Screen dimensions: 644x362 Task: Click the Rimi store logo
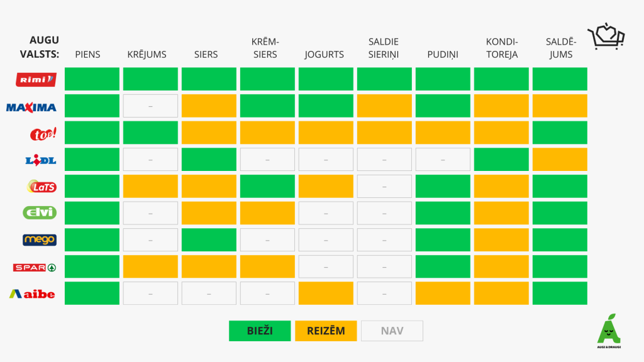point(36,79)
